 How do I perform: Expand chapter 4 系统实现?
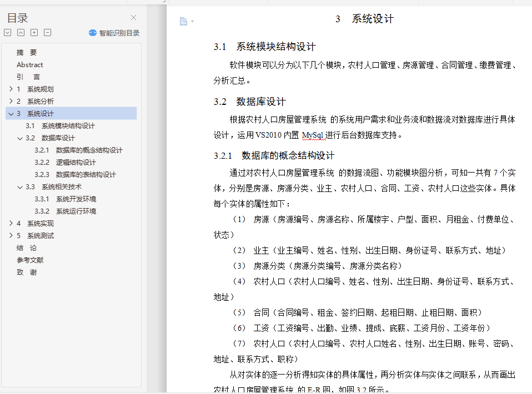coord(11,223)
